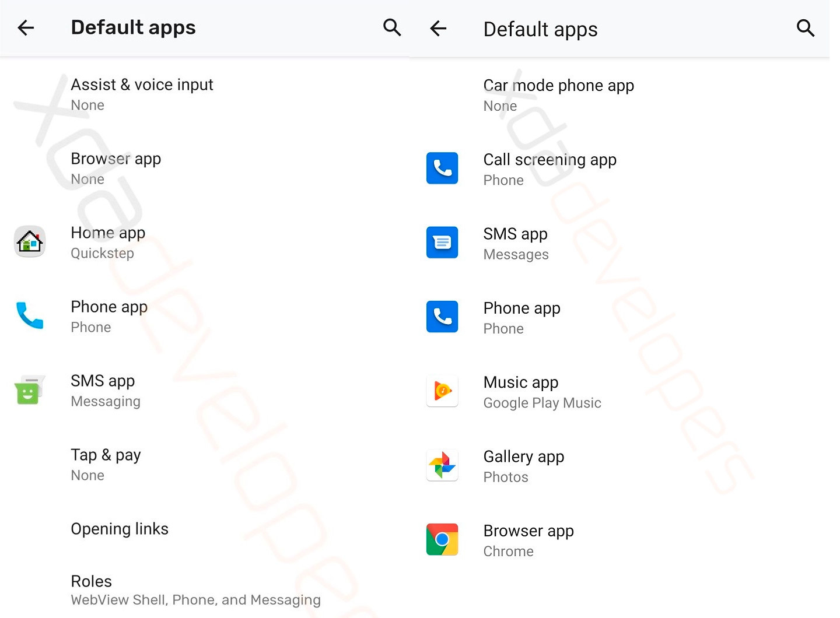Viewport: 840px width, 618px height.
Task: Tap the green Messaging smiley icon
Action: [29, 390]
